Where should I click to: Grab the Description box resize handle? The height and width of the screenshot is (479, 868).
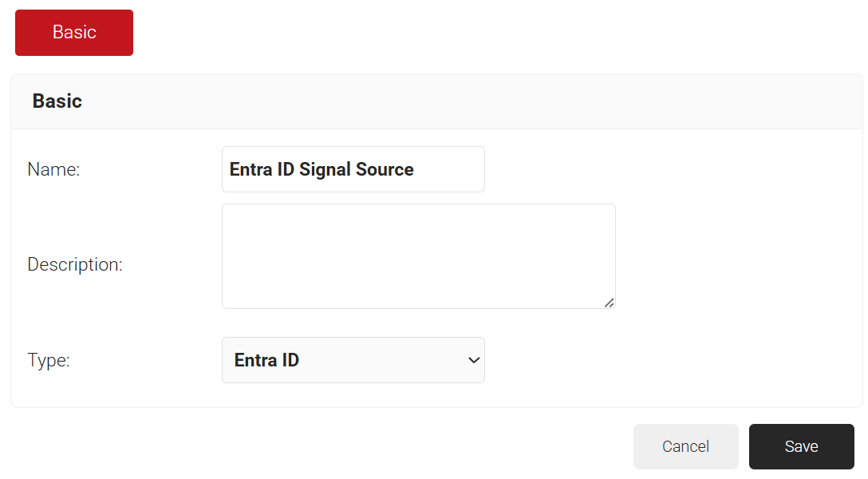pos(609,302)
